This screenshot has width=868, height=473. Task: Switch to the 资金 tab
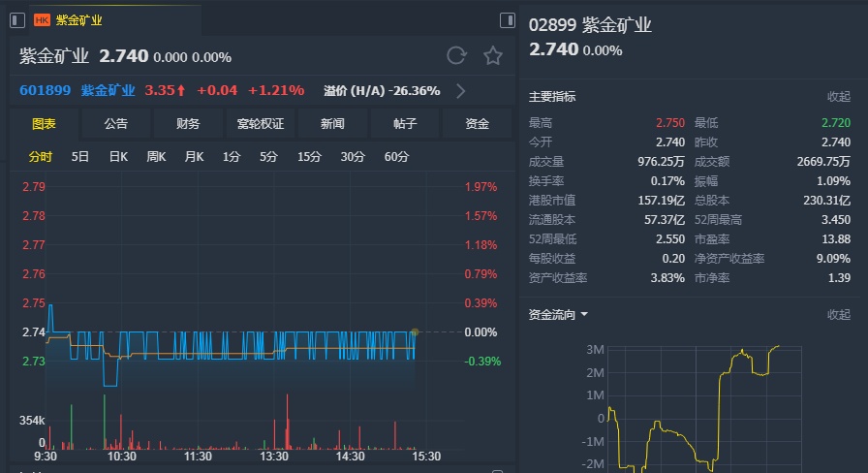(x=477, y=123)
